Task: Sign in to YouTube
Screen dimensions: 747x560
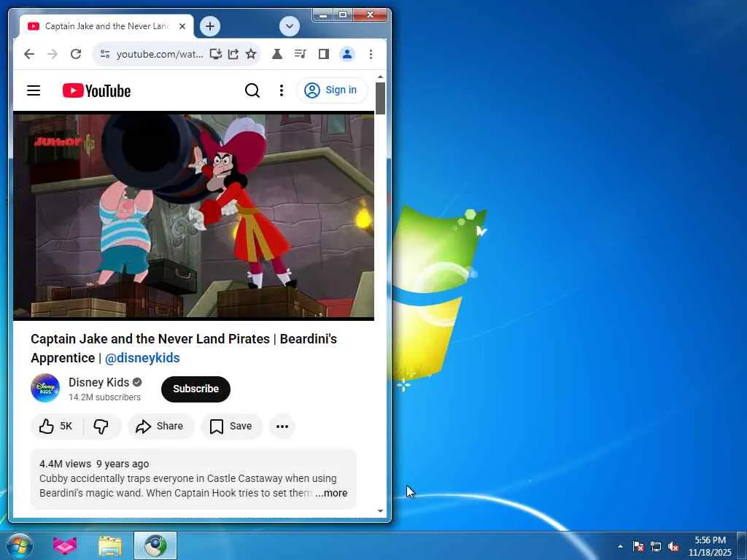Action: point(332,90)
